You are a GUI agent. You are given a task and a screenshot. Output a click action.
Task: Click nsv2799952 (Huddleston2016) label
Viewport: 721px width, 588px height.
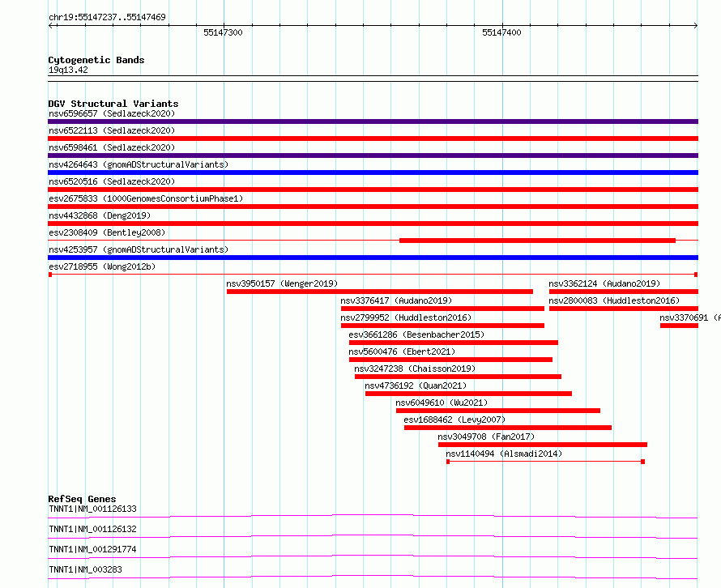406,317
